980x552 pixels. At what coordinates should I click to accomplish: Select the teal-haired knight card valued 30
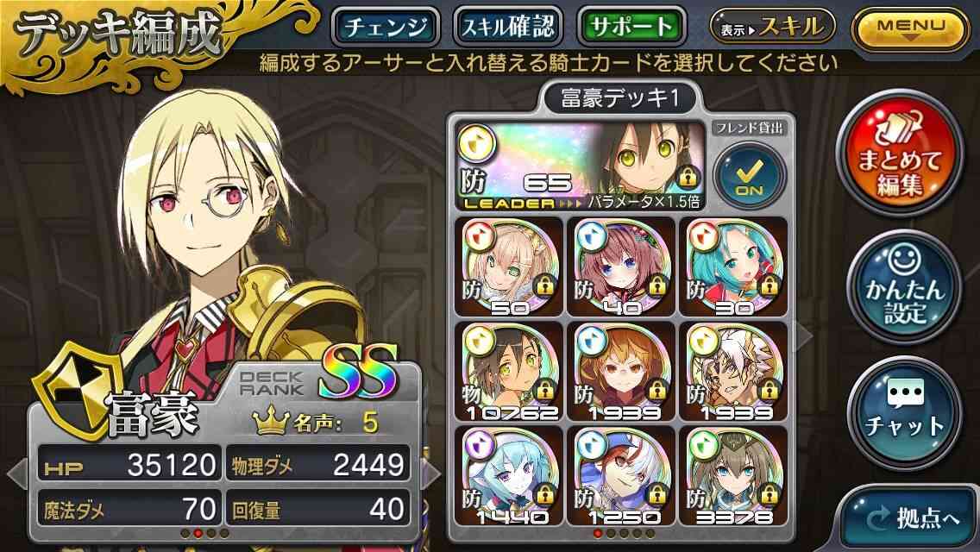(x=733, y=267)
